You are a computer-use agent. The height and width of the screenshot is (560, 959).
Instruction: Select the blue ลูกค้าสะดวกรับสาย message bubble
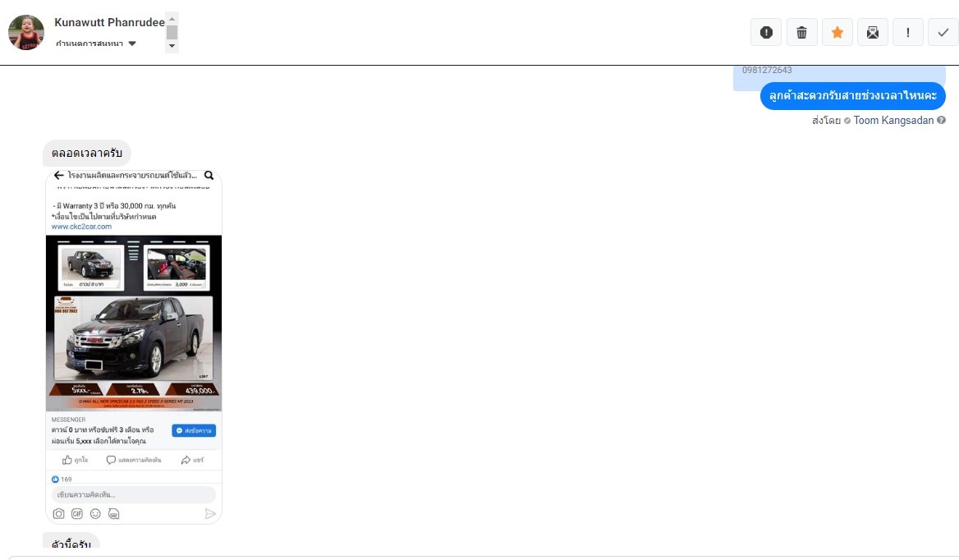pyautogui.click(x=852, y=96)
